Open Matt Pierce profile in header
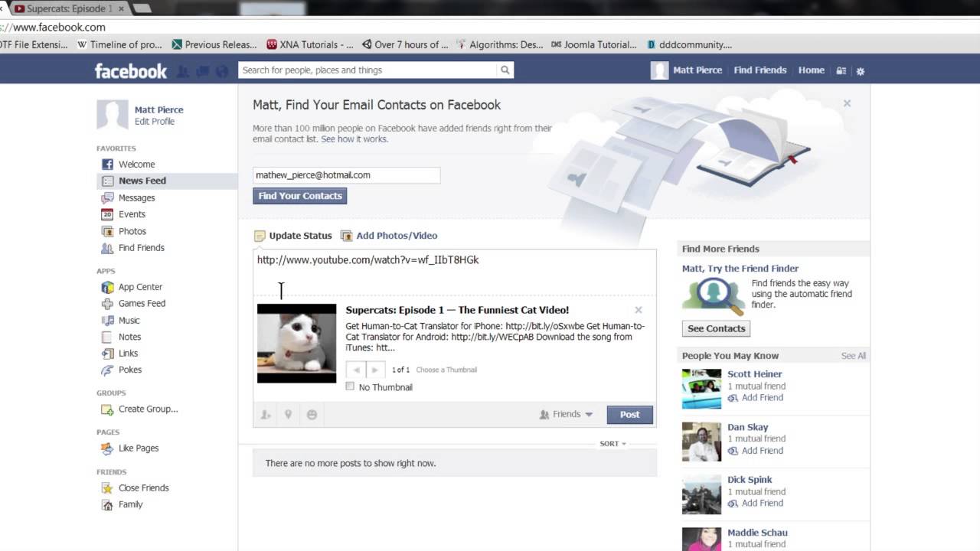The width and height of the screenshot is (980, 551). [687, 70]
